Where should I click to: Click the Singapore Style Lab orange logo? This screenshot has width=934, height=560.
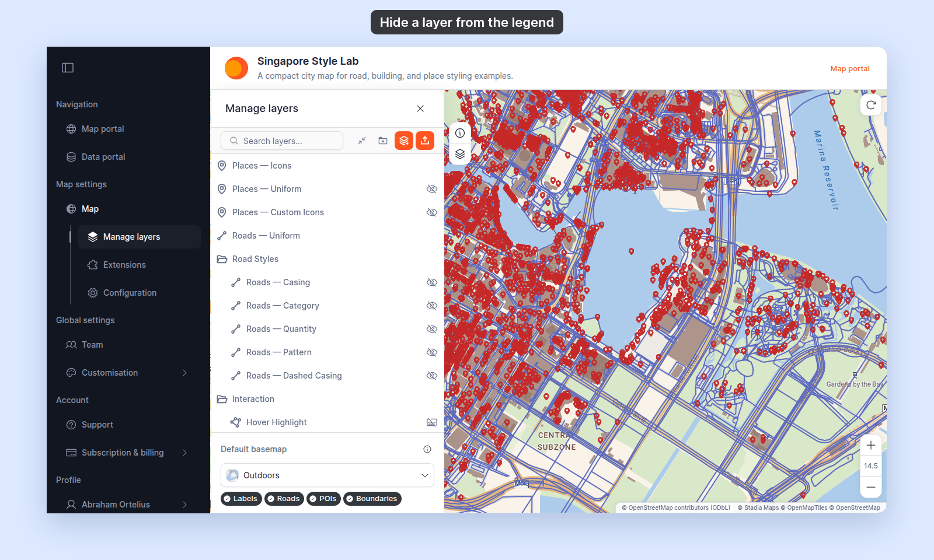[236, 68]
